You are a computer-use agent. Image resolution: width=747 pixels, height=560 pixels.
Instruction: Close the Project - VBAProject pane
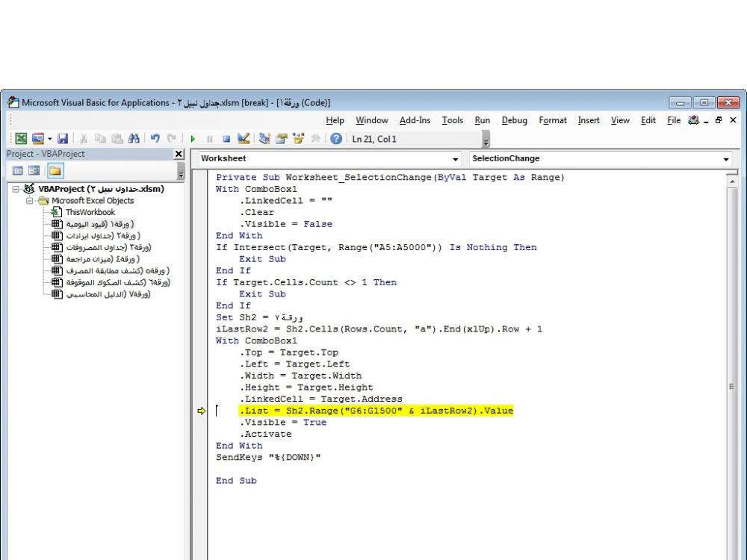179,154
